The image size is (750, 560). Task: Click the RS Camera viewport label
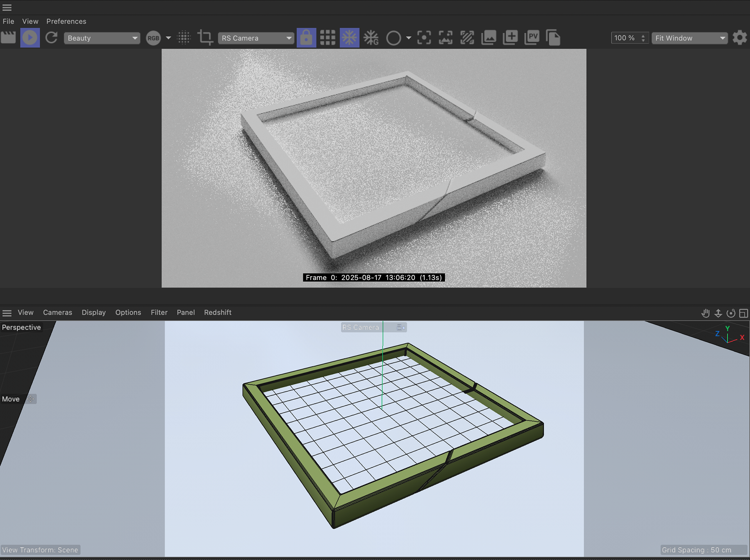pos(361,327)
